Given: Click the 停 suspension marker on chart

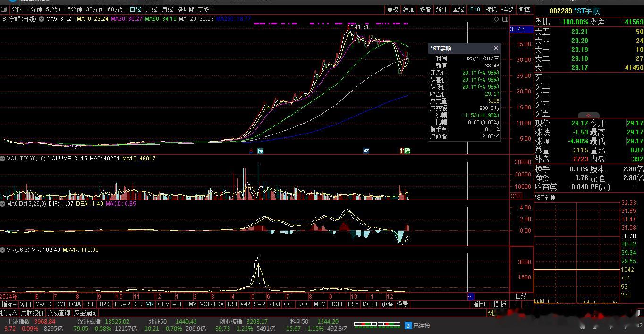Looking at the screenshot, I should click(260, 151).
